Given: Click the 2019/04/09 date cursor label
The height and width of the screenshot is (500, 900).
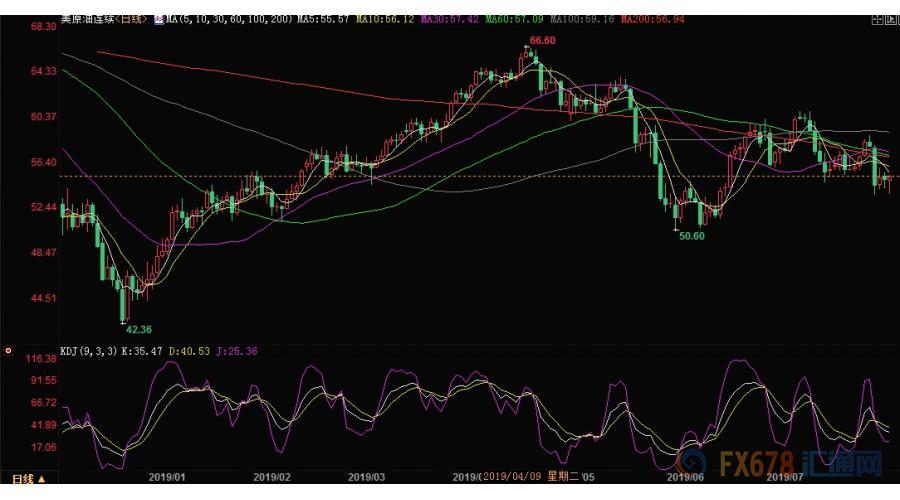Looking at the screenshot, I should pos(519,477).
